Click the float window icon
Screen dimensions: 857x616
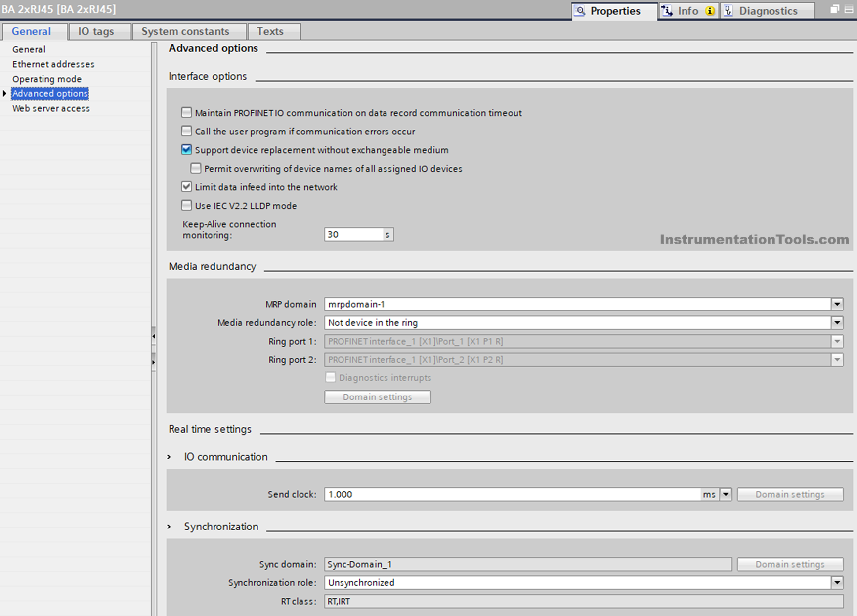[835, 9]
